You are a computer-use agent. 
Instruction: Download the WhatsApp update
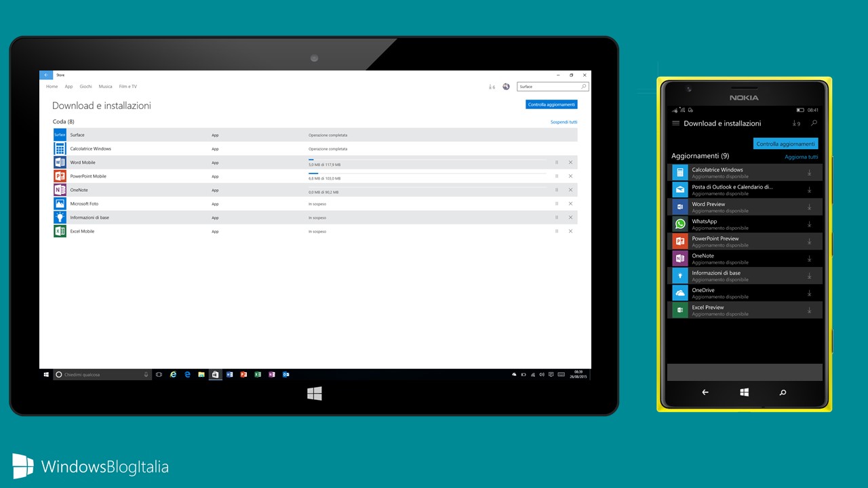pos(809,224)
